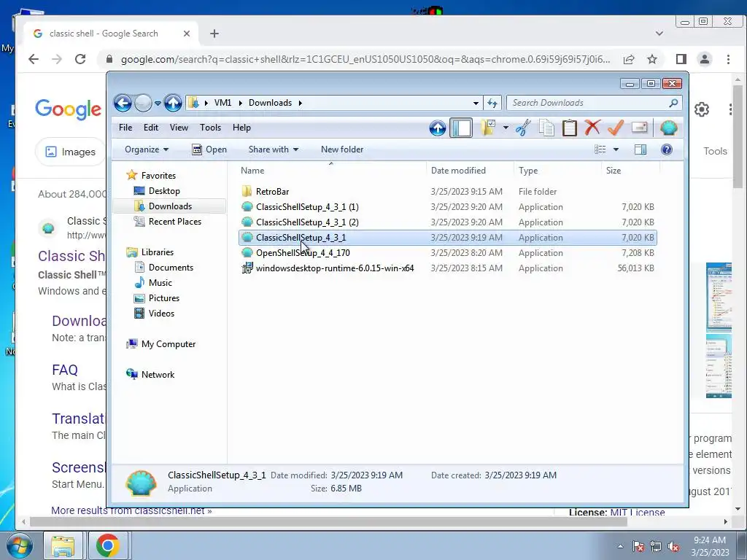747x560 pixels.
Task: Click the red X Delete icon
Action: [592, 128]
